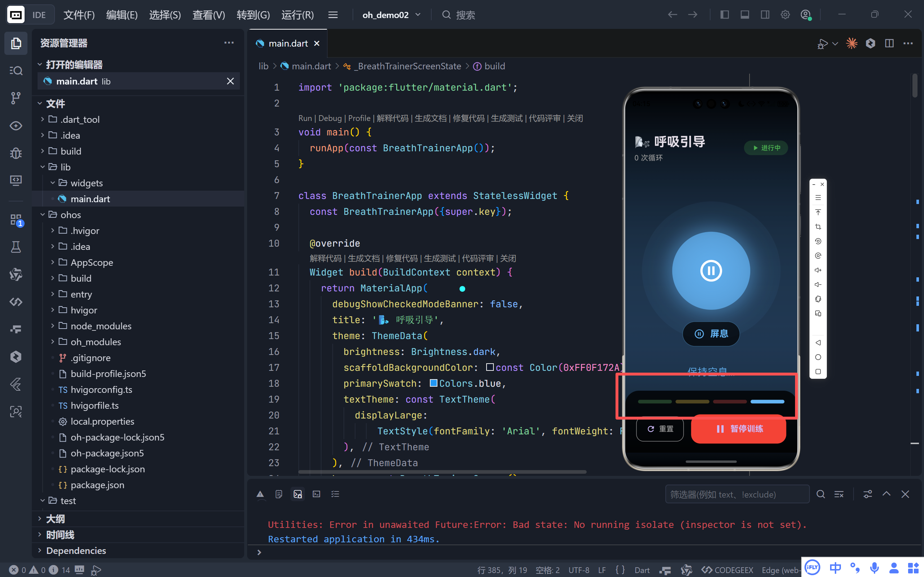Open the Testing flask icon

[x=16, y=247]
